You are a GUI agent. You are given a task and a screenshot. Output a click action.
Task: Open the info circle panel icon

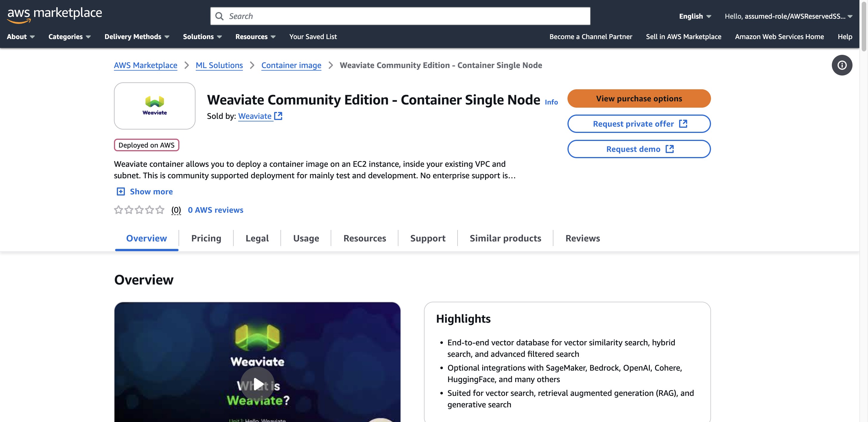click(842, 65)
